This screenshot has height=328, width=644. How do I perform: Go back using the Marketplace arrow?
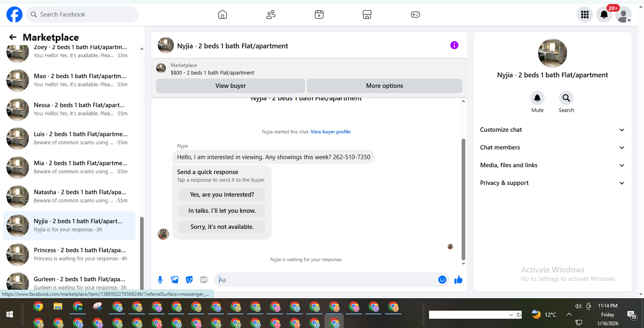pyautogui.click(x=13, y=37)
